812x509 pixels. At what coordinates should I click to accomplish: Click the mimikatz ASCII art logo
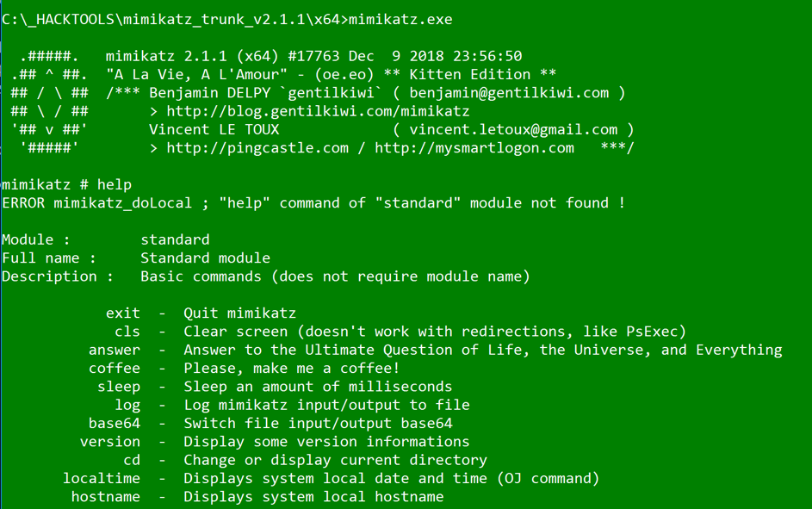point(50,102)
